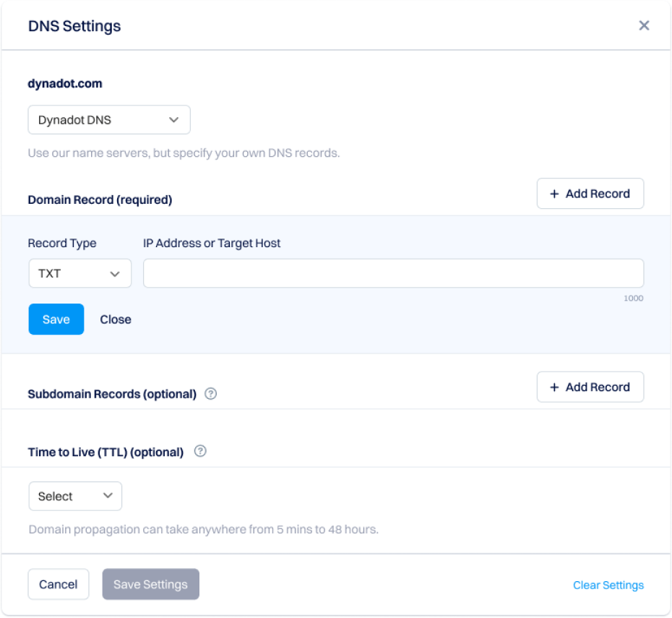The image size is (672, 618).
Task: Click the Close link next to Save
Action: click(116, 319)
